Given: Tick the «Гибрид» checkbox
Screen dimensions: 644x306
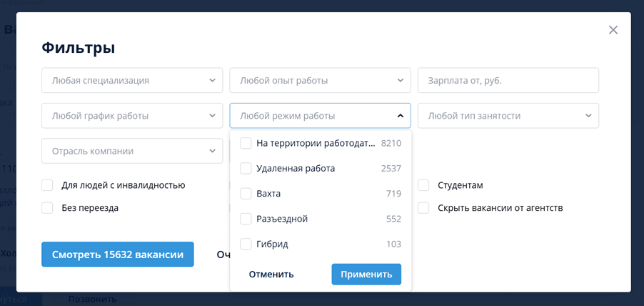Looking at the screenshot, I should coord(246,244).
